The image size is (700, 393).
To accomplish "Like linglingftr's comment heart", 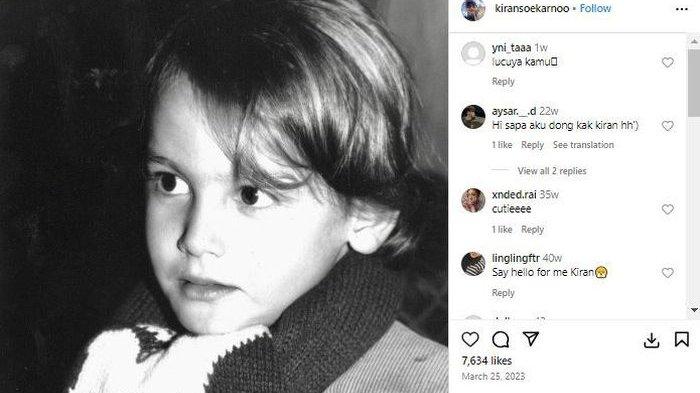I will coord(667,272).
